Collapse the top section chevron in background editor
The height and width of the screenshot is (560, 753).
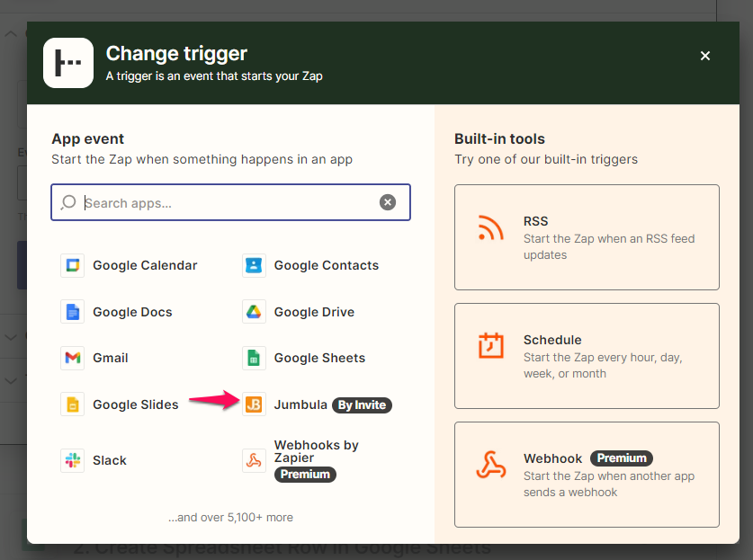coord(11,34)
